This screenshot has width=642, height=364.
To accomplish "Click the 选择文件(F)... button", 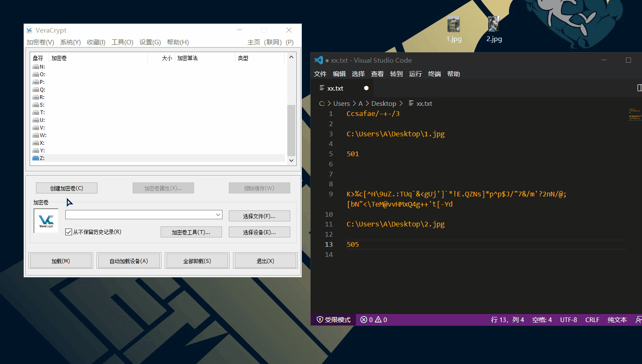I will pyautogui.click(x=259, y=216).
